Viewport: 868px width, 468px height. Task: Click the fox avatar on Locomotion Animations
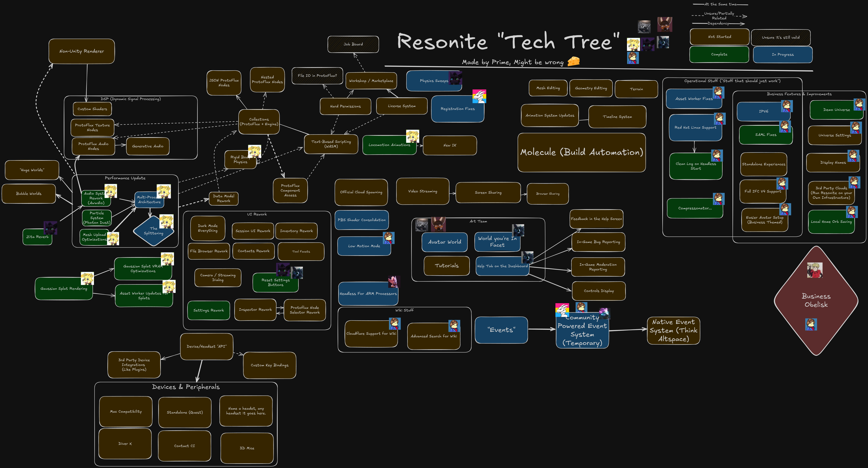coord(412,136)
